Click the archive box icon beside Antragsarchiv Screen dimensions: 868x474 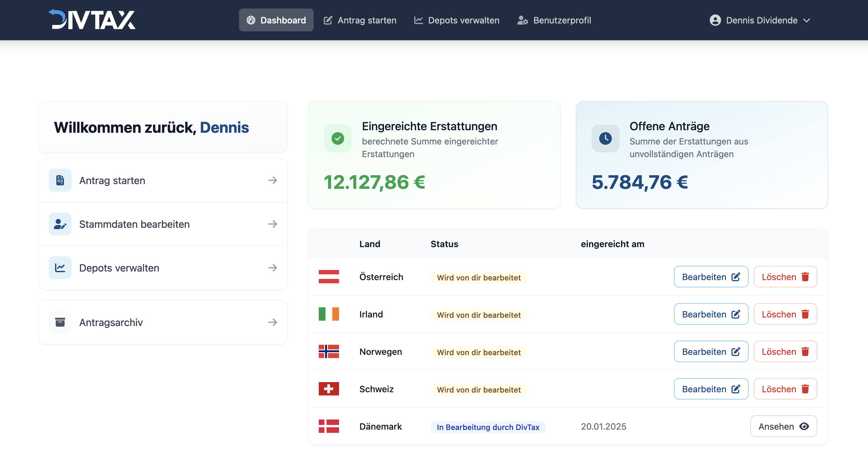(x=60, y=323)
